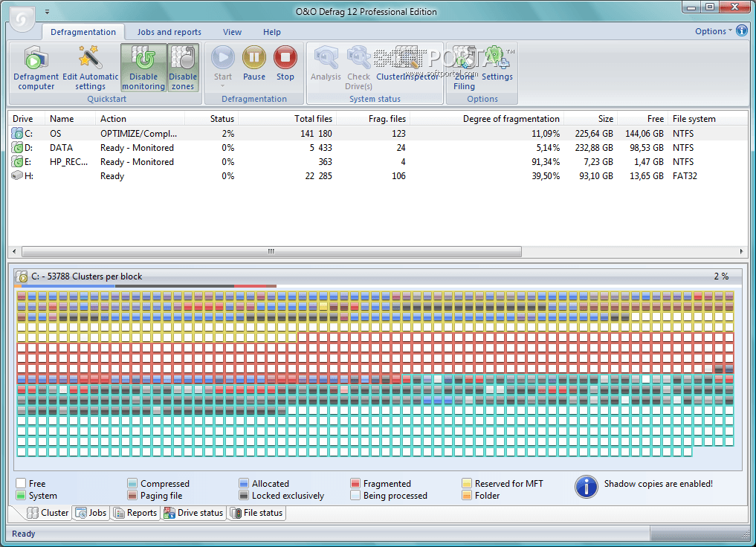
Task: Switch to the File status tab
Action: 257,513
